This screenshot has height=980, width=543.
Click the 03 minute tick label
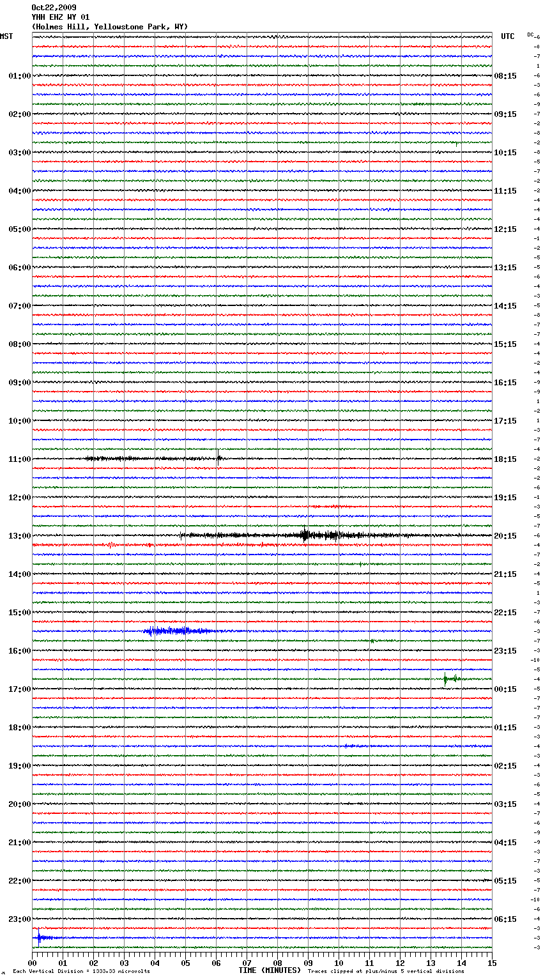click(x=124, y=963)
